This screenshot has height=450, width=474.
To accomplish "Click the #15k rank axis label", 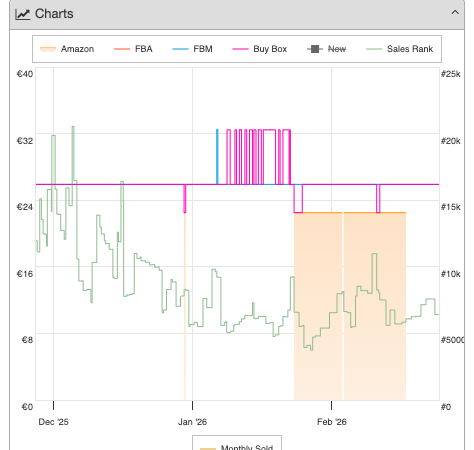I will (451, 207).
